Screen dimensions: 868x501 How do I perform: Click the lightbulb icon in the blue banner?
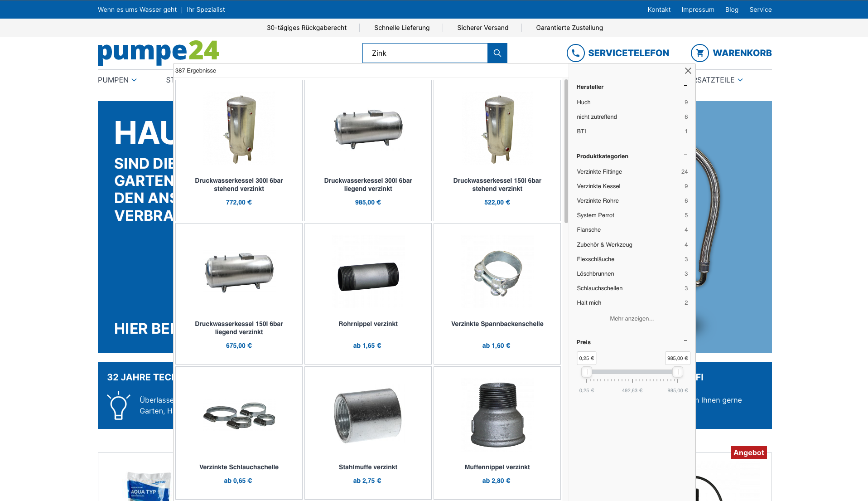point(119,406)
